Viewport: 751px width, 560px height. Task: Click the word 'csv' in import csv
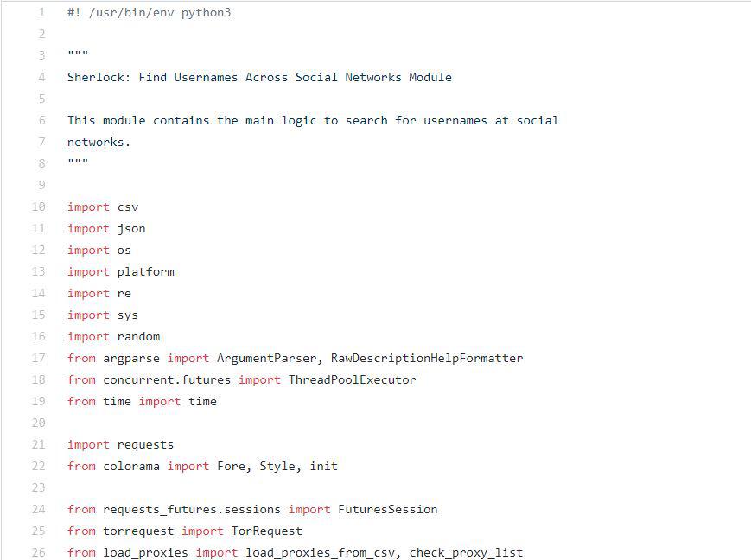[128, 207]
